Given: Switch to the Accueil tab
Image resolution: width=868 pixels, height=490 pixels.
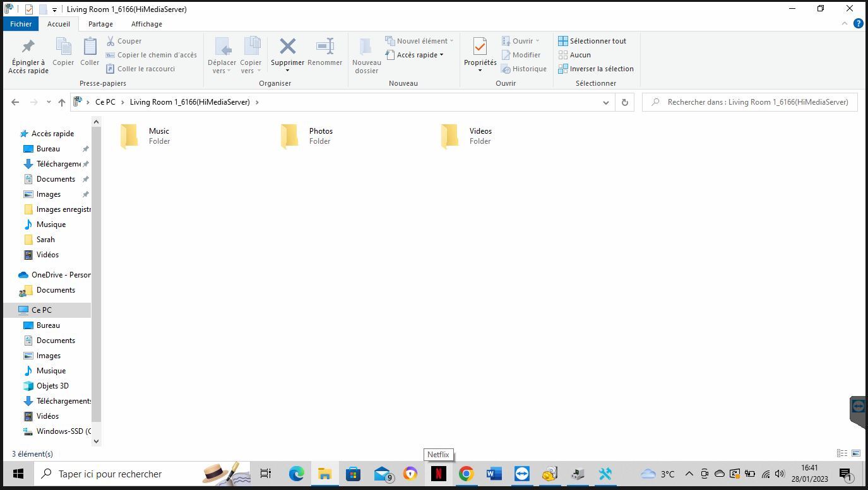Looking at the screenshot, I should tap(59, 24).
